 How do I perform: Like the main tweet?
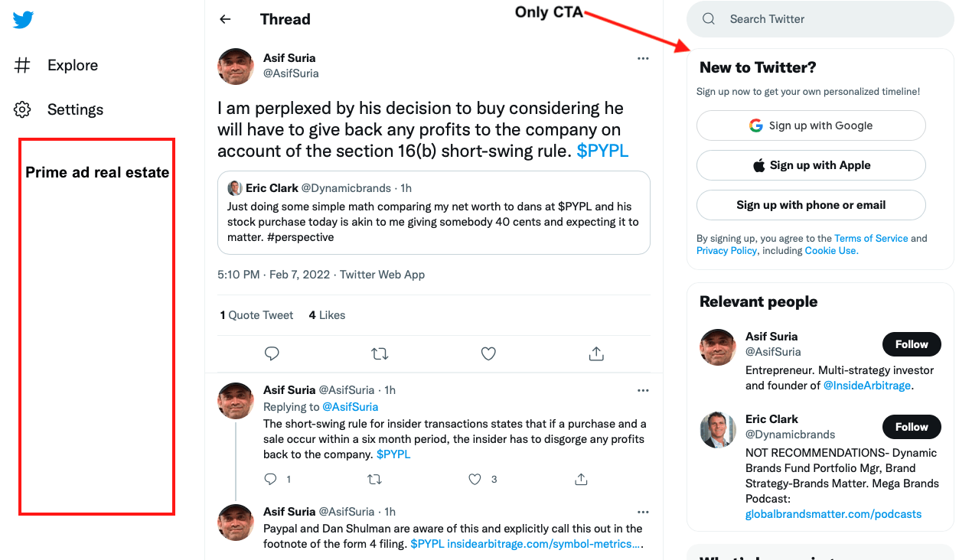coord(488,353)
